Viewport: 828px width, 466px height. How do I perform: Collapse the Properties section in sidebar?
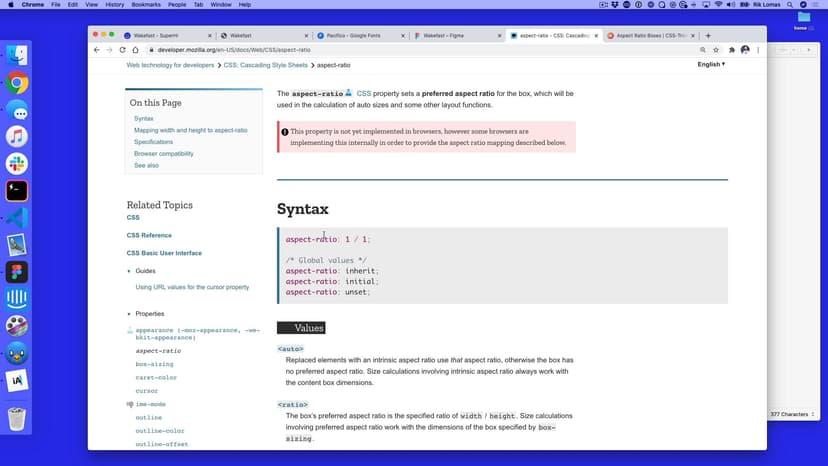pos(128,314)
